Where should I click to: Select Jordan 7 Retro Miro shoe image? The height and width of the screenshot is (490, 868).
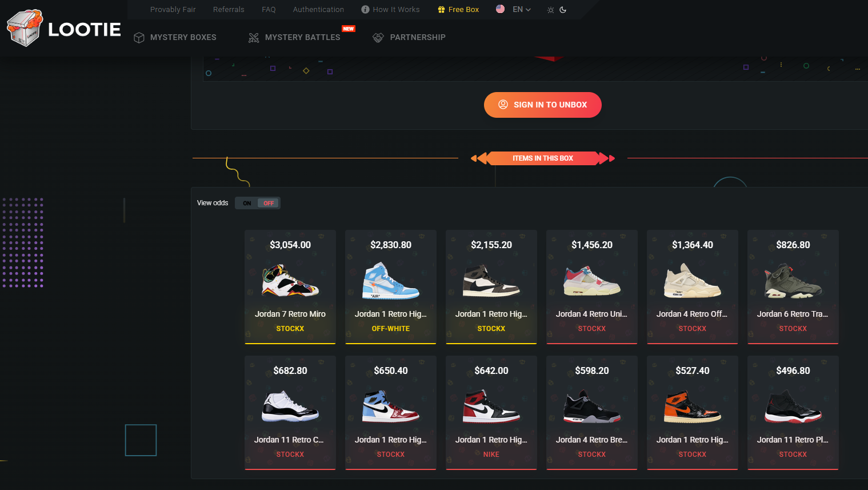tap(290, 280)
